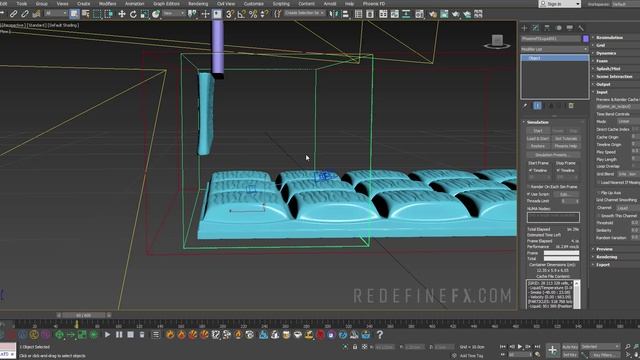Click the Unlink selection icon

click(x=25, y=14)
